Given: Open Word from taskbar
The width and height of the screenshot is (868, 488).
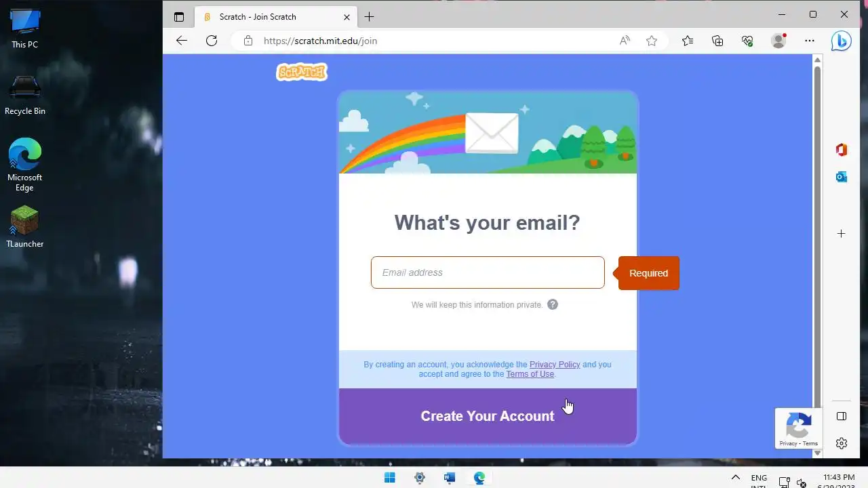Looking at the screenshot, I should (450, 478).
